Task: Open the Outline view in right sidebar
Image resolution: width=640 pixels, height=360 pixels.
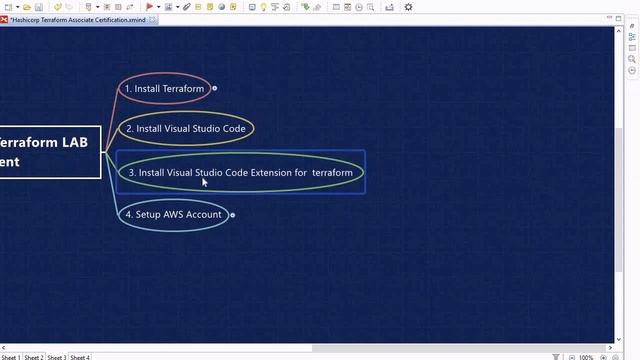Action: [x=632, y=37]
